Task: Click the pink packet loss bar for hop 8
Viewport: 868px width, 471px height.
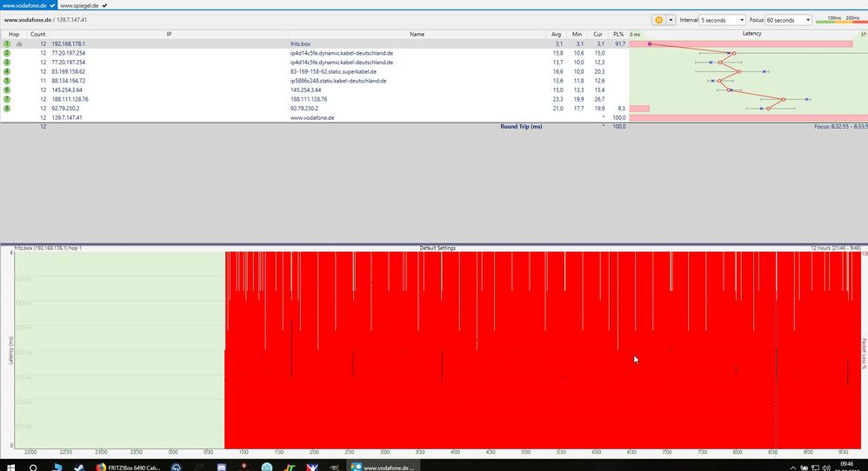Action: click(639, 109)
